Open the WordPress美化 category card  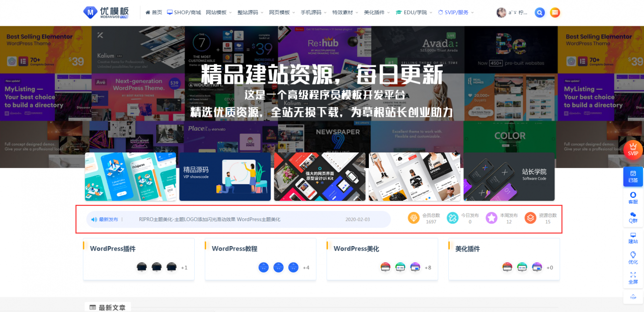tap(382, 259)
